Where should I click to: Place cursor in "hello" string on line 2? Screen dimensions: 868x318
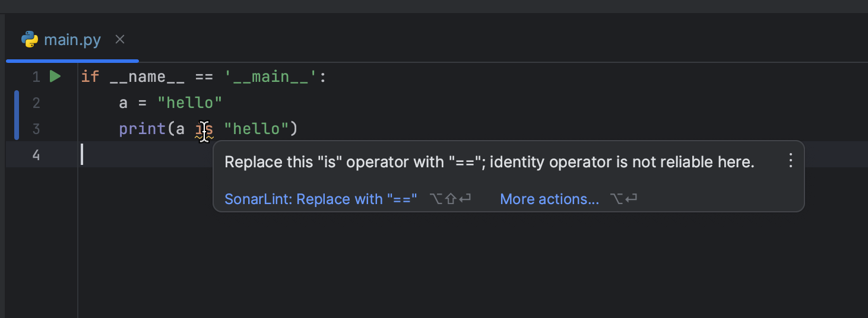[x=189, y=103]
